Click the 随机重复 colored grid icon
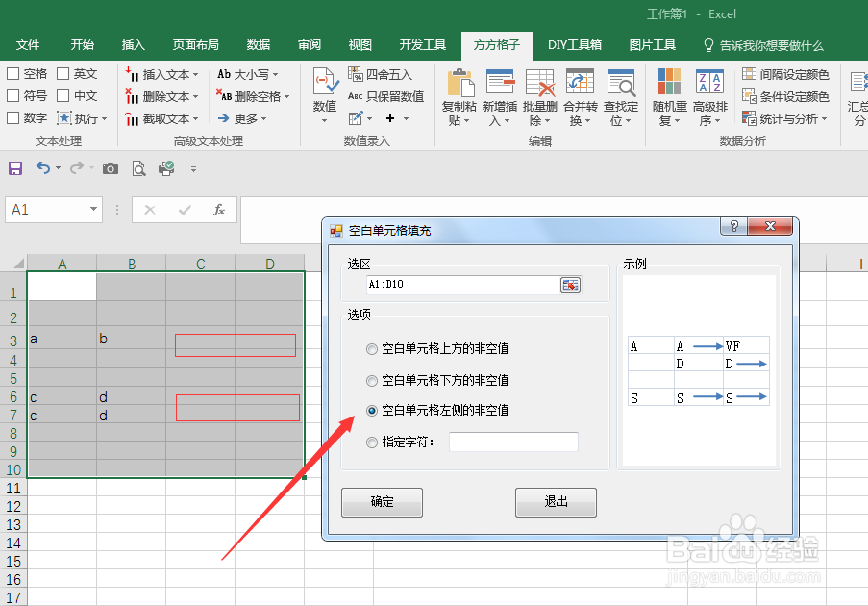The height and width of the screenshot is (606, 868). (669, 82)
